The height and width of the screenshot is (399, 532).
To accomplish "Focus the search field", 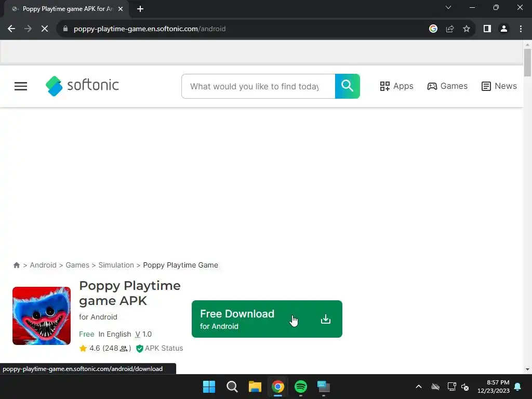I will pyautogui.click(x=258, y=86).
